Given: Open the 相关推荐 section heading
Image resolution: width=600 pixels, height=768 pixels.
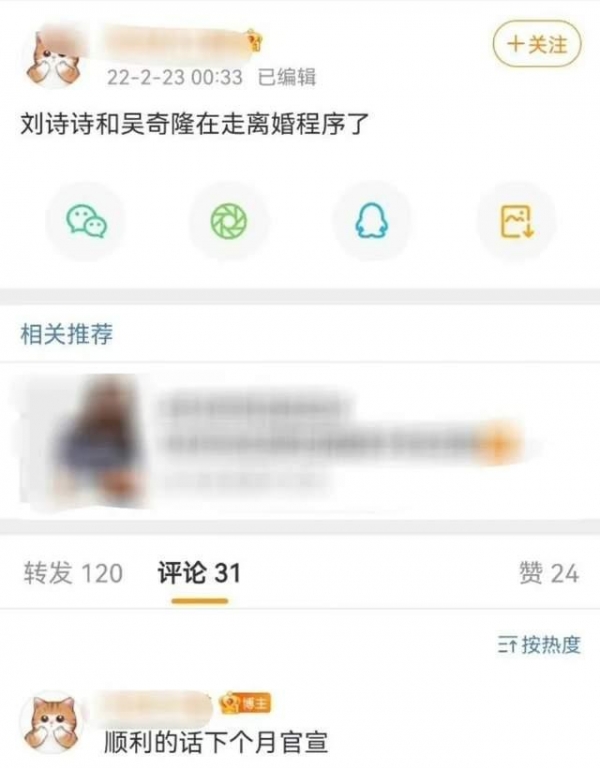Looking at the screenshot, I should click(67, 334).
